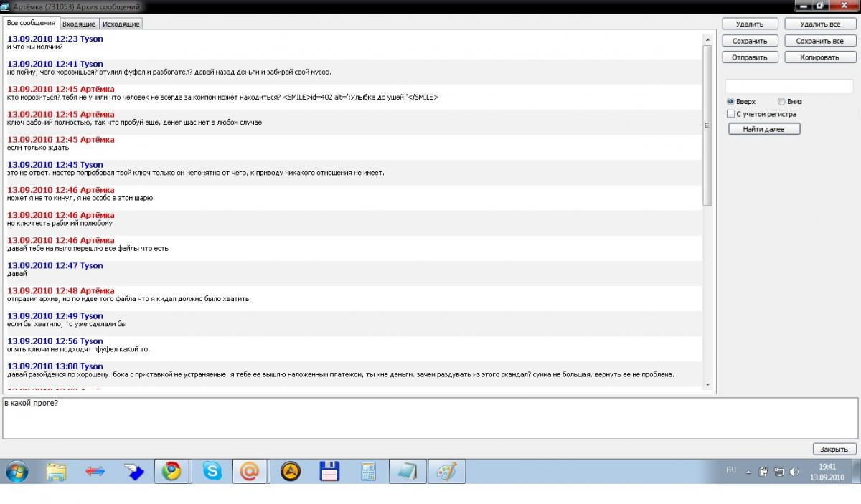Select message это не ответ. мастер попробовал
861x504 pixels.
click(x=196, y=173)
